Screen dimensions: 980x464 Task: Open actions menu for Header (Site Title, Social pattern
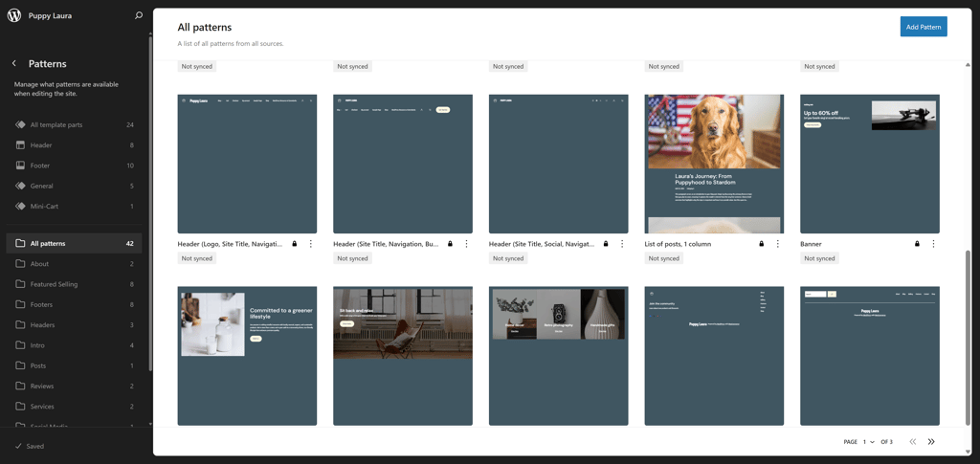pos(622,244)
